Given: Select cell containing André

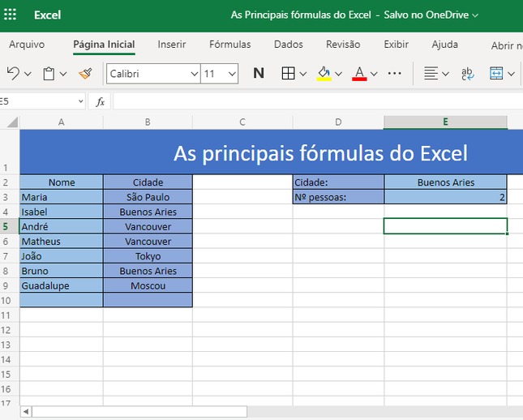Looking at the screenshot, I should point(62,226).
